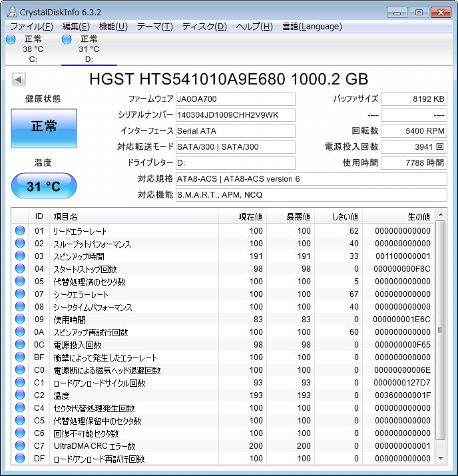The width and height of the screenshot is (458, 476).
Task: Click the S.M.A.R.T., APM, NCQ features field
Action: coord(312,195)
